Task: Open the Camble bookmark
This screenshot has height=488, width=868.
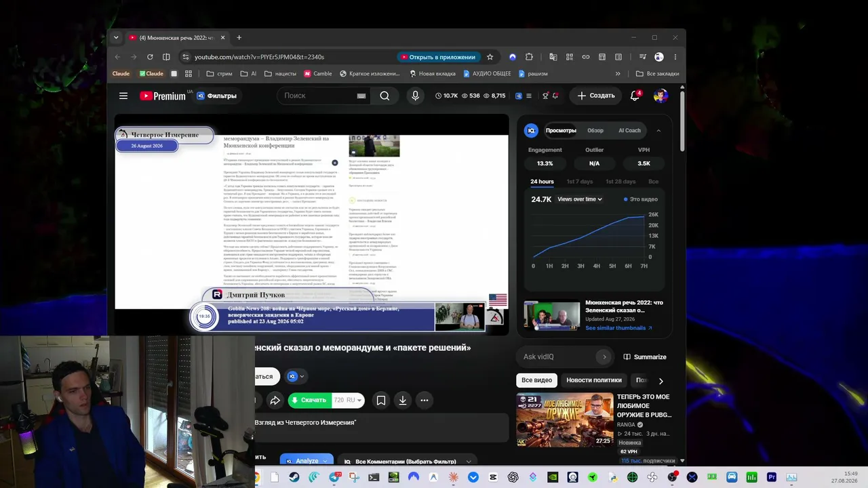Action: [x=318, y=74]
